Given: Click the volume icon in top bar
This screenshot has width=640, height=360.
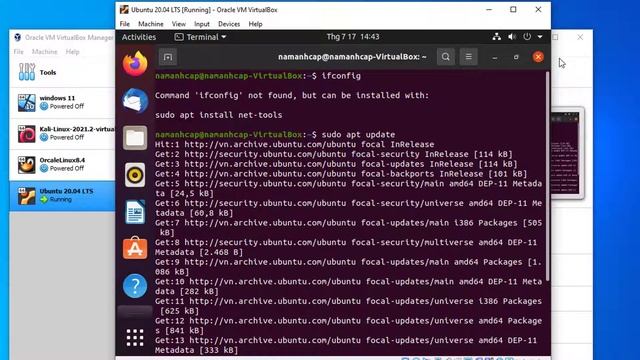Looking at the screenshot, I should click(512, 37).
